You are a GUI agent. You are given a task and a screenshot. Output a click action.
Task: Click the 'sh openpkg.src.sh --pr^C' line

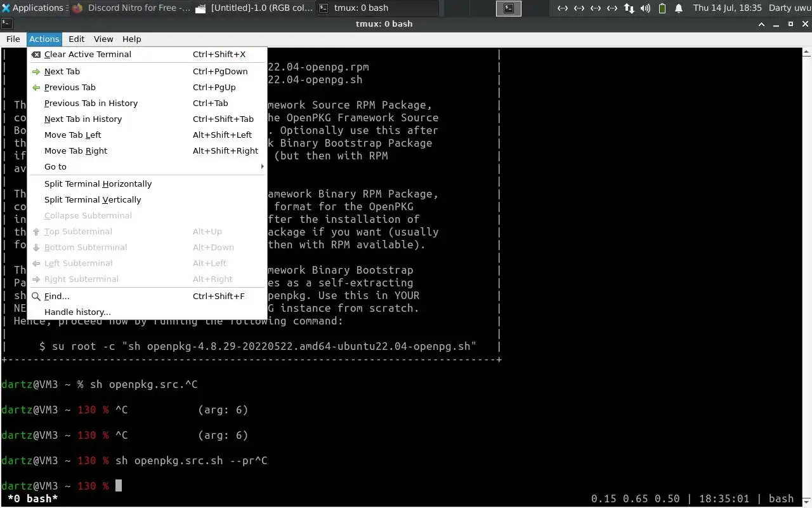(x=191, y=460)
